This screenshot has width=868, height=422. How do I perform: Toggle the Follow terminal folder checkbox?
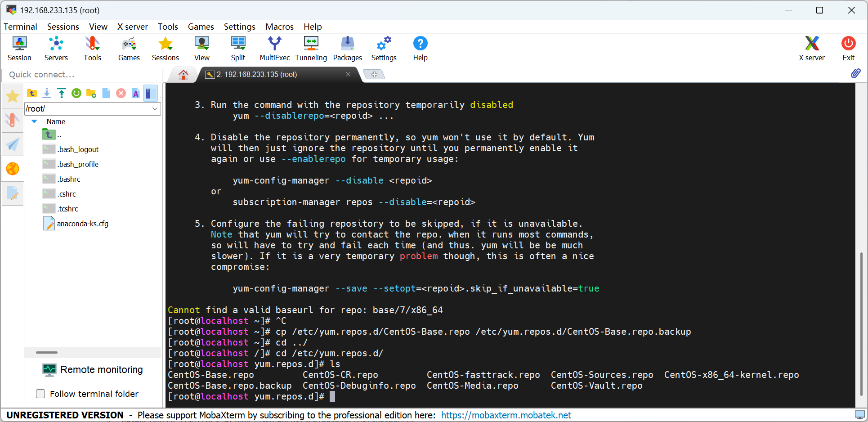40,394
